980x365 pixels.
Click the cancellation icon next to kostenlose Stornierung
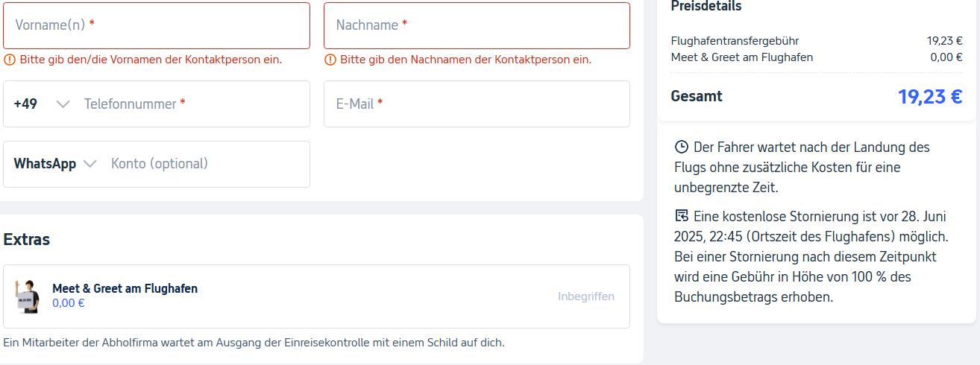(681, 216)
